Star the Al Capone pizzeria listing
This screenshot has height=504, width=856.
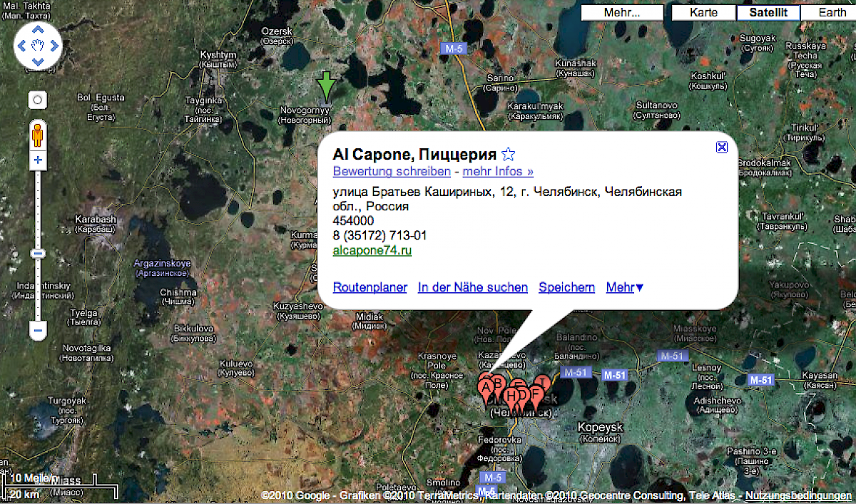(508, 154)
